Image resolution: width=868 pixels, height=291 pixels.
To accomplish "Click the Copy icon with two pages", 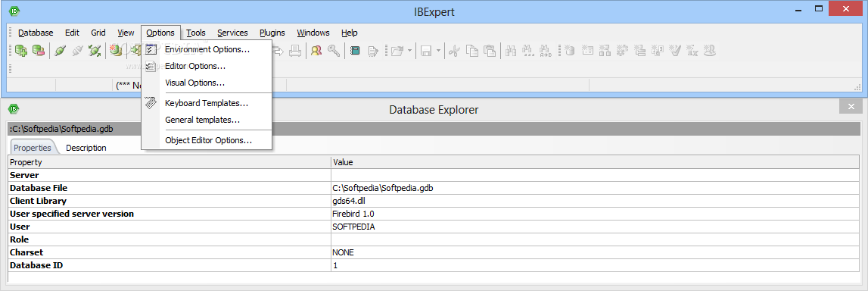I will click(471, 51).
